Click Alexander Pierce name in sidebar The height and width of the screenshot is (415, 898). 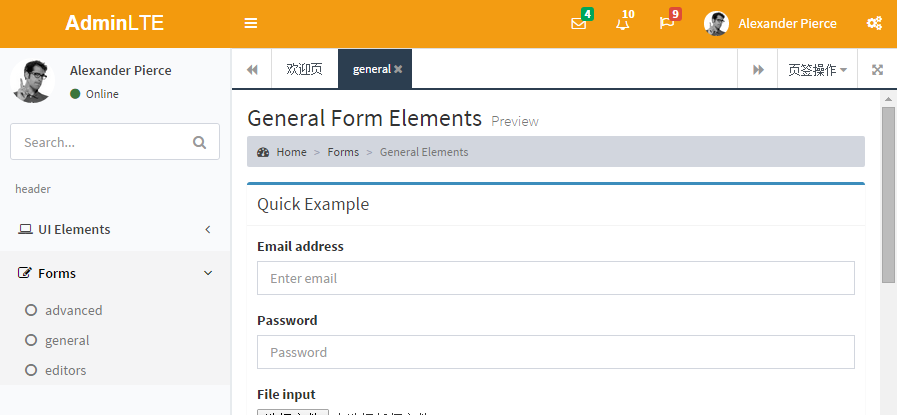pyautogui.click(x=120, y=70)
